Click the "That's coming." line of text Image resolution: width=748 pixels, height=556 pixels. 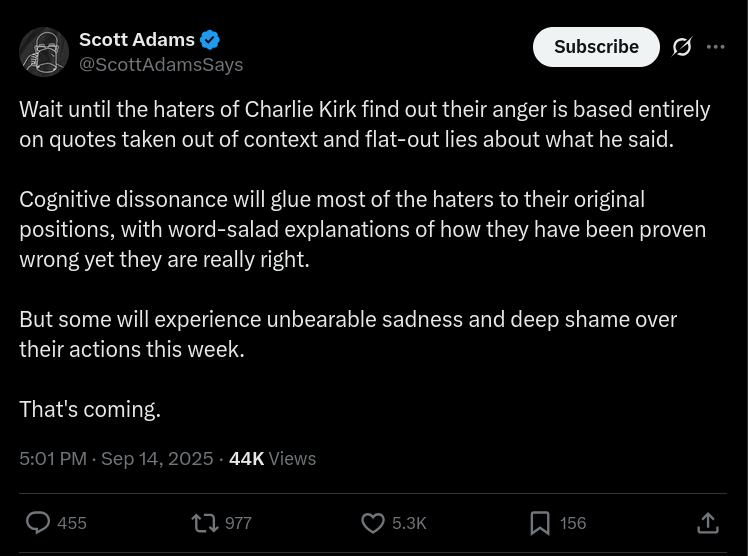click(x=90, y=409)
